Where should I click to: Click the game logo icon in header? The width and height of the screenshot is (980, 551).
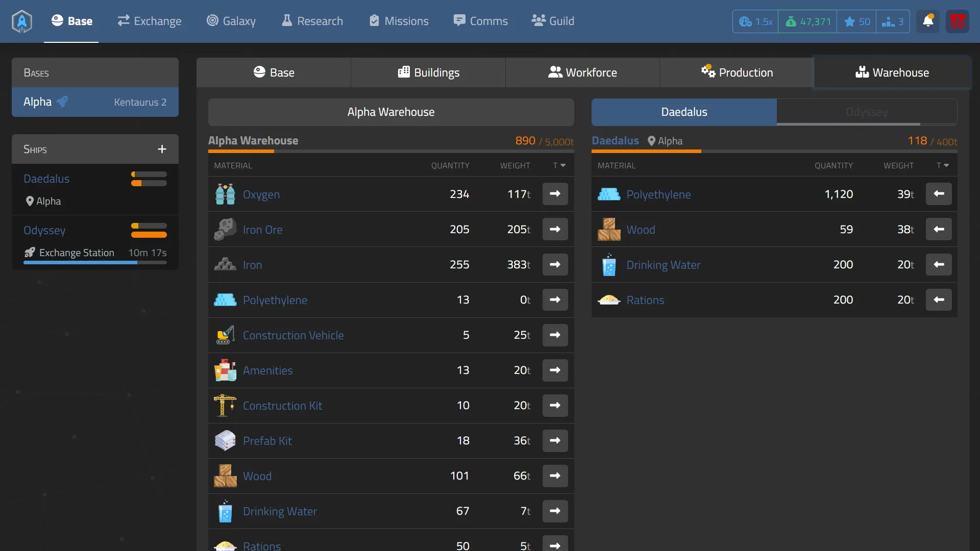pyautogui.click(x=22, y=21)
